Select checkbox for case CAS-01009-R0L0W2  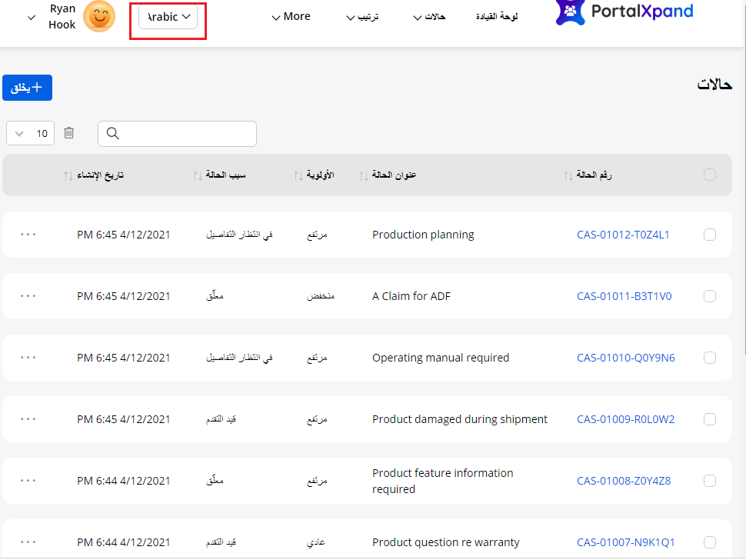[x=709, y=419]
